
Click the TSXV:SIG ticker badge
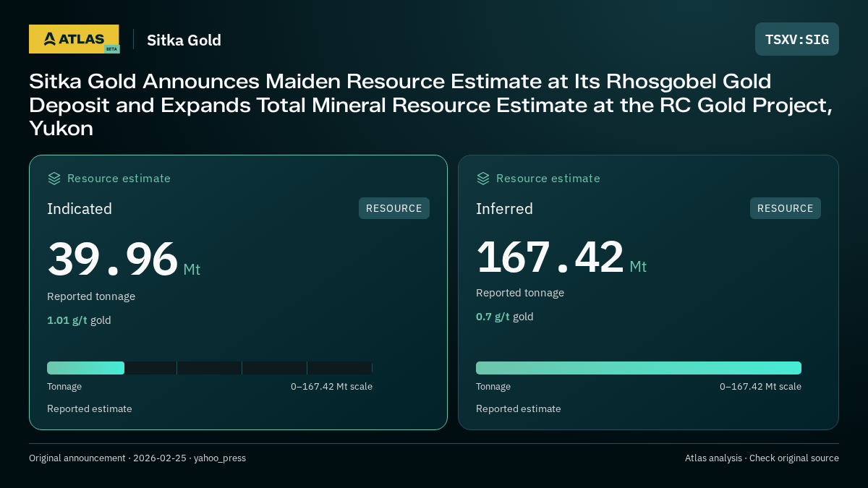point(797,39)
